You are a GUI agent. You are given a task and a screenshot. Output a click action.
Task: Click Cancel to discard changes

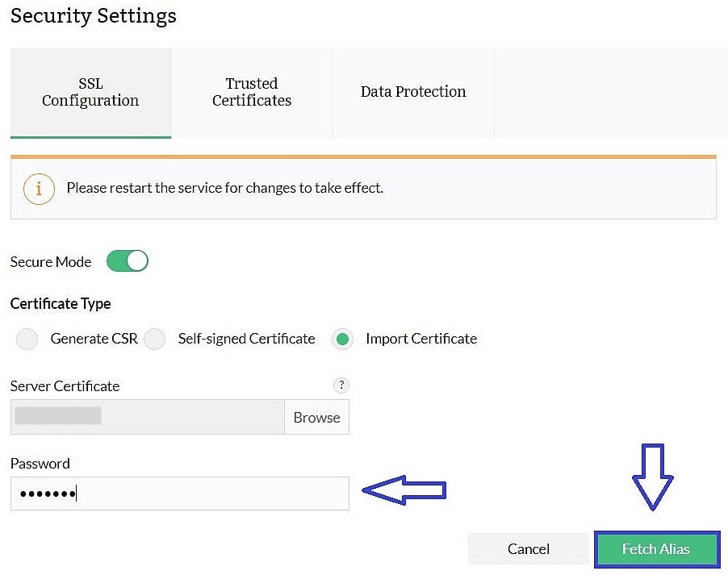click(528, 549)
